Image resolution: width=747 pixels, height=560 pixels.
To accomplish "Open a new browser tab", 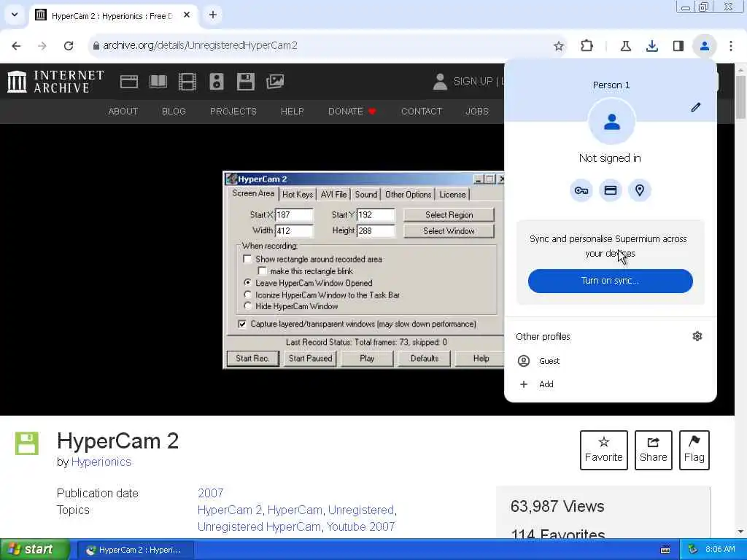I will point(213,15).
